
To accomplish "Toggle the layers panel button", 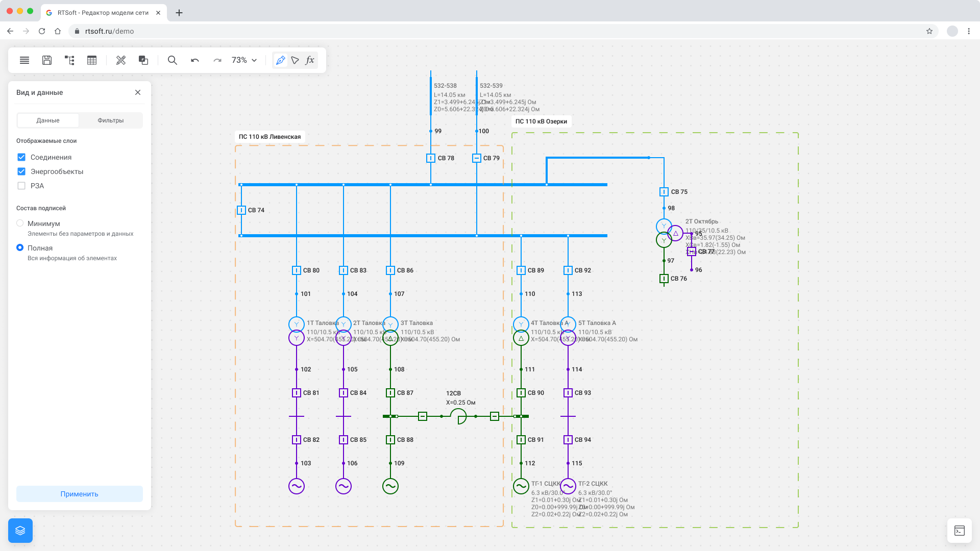I will coord(20,531).
